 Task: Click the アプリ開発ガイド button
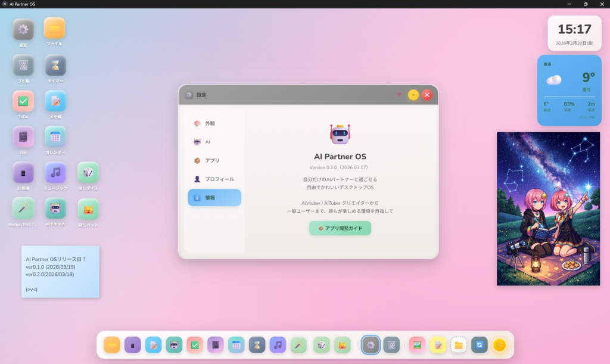point(340,228)
